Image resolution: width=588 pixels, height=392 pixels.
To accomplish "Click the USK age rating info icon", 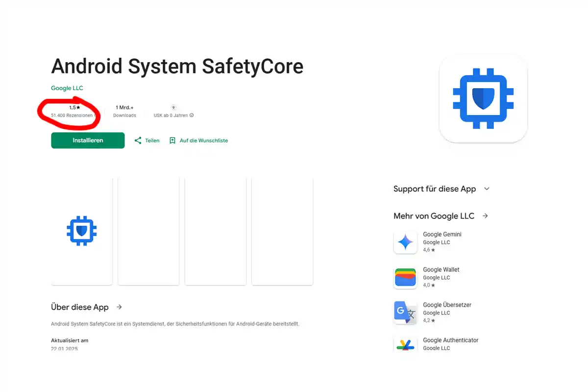I will [192, 115].
